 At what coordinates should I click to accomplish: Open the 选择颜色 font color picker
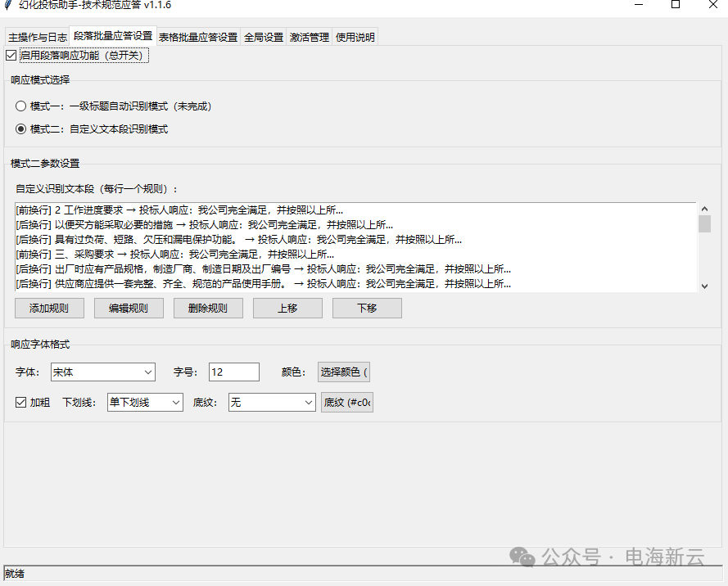pos(344,372)
